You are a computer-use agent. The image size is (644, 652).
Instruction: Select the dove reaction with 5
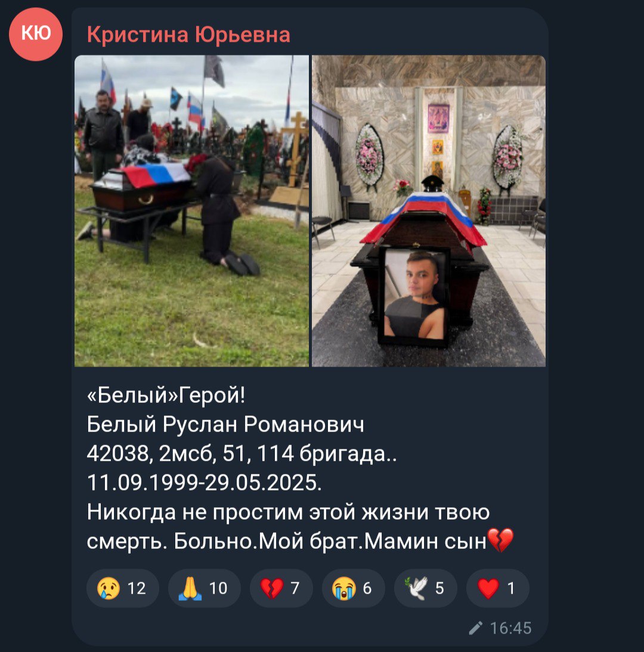(x=425, y=588)
